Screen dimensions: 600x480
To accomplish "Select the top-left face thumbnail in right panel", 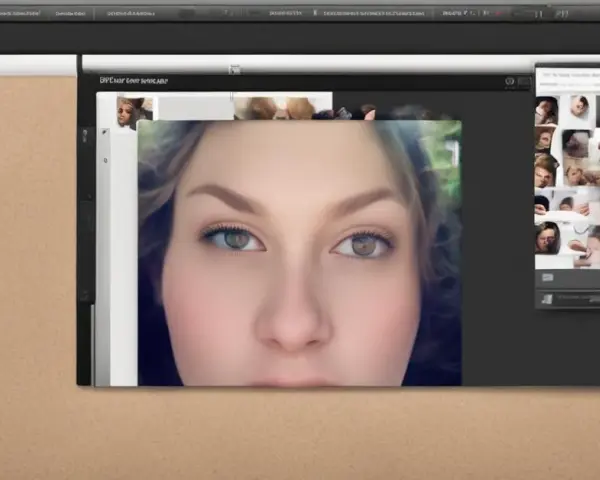I will point(546,111).
